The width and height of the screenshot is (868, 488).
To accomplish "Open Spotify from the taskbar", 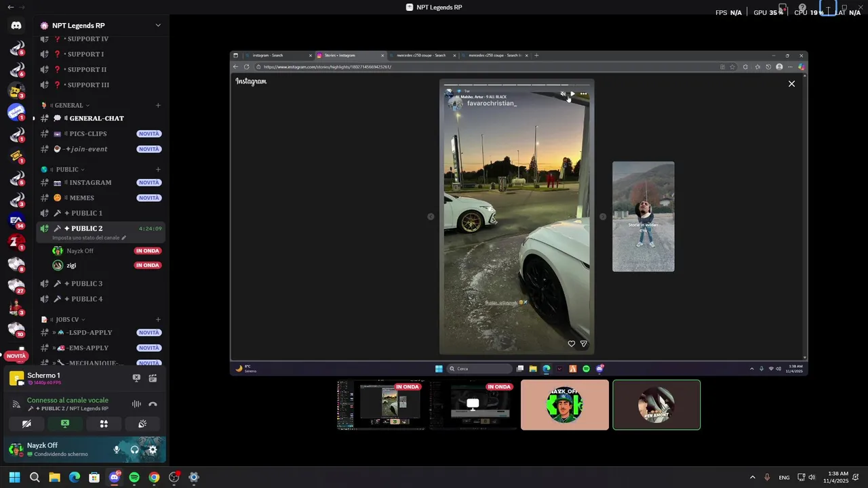I will point(134,477).
